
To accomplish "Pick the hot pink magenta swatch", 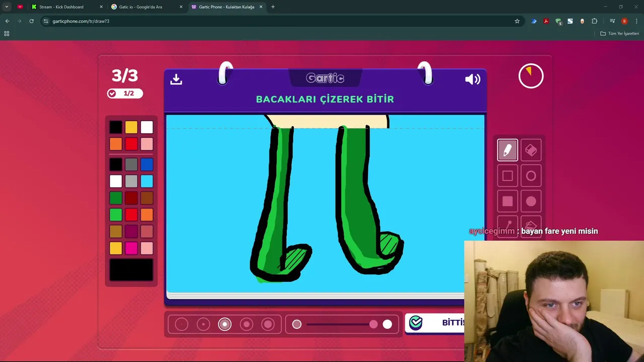I will pos(131,248).
